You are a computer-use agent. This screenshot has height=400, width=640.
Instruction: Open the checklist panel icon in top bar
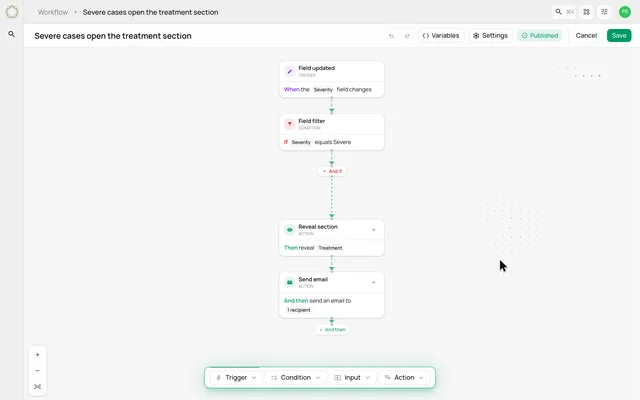[x=604, y=12]
